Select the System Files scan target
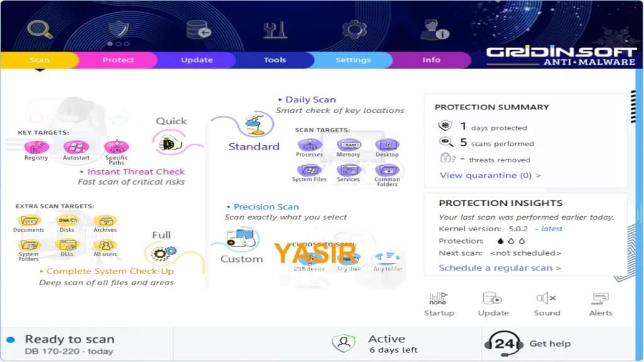This screenshot has height=362, width=644. click(x=309, y=170)
